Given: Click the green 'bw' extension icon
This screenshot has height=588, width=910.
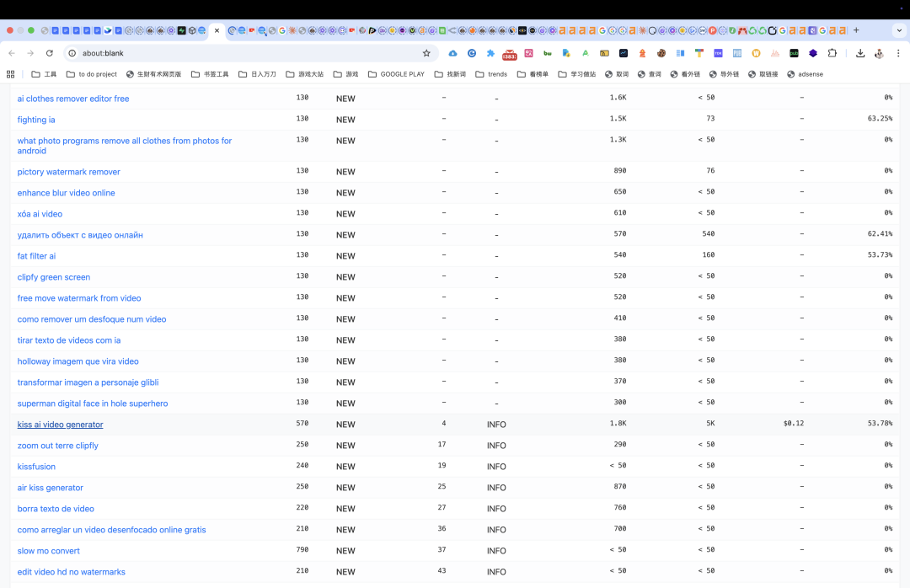Looking at the screenshot, I should 548,53.
